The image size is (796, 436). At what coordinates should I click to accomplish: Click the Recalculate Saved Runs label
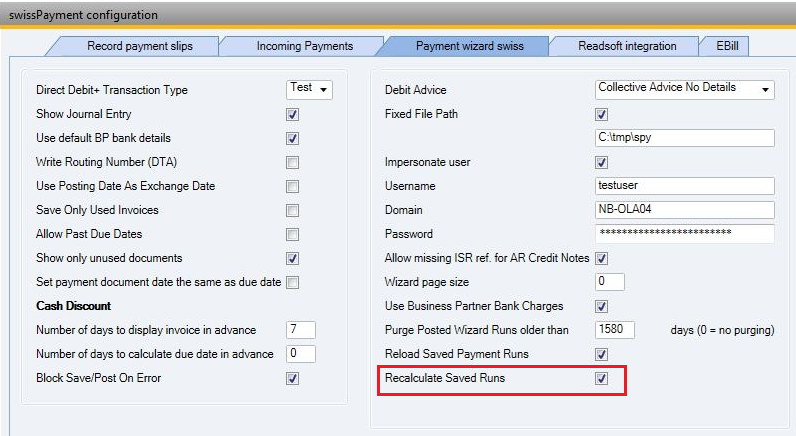(x=445, y=378)
